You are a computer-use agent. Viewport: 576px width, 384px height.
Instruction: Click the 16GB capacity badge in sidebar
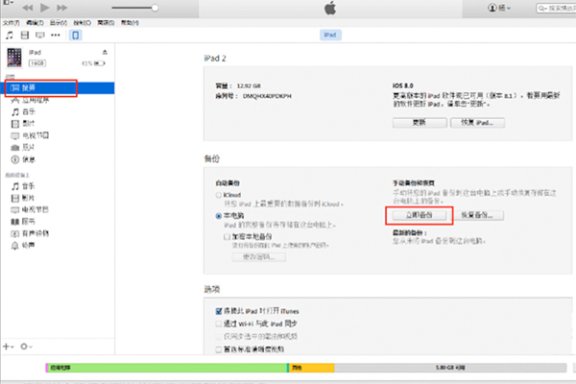(x=37, y=63)
